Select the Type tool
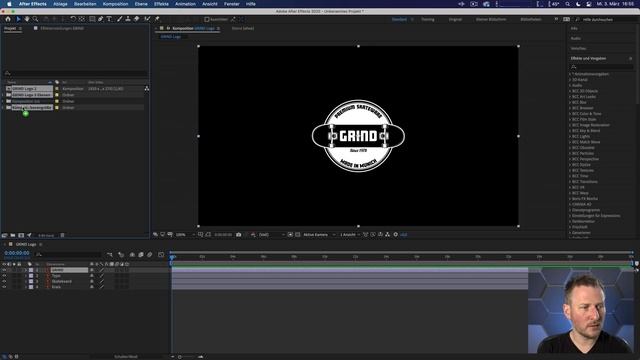Image resolution: width=640 pixels, height=360 pixels. (x=109, y=19)
